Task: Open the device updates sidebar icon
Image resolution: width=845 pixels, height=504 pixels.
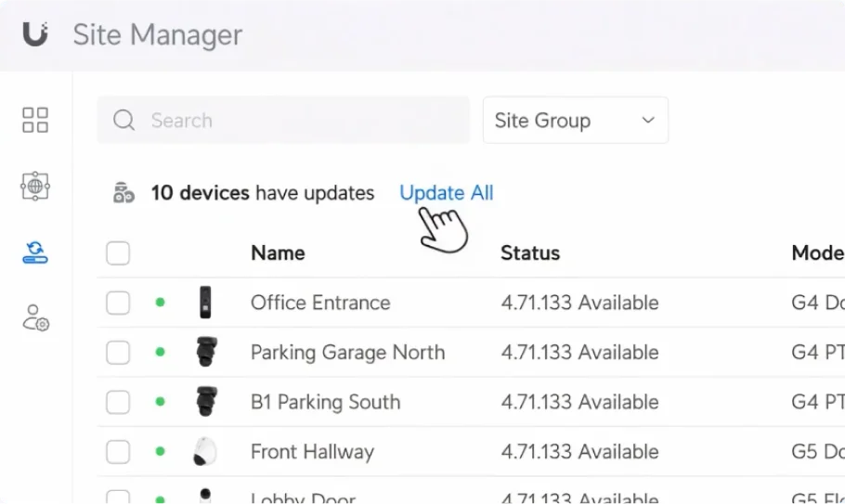Action: (x=35, y=252)
